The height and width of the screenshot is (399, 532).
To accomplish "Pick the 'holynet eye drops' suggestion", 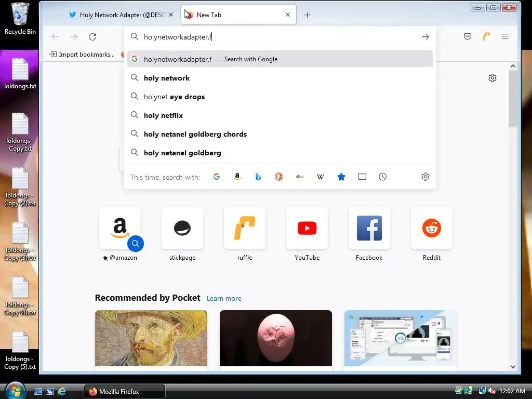I will coord(280,97).
